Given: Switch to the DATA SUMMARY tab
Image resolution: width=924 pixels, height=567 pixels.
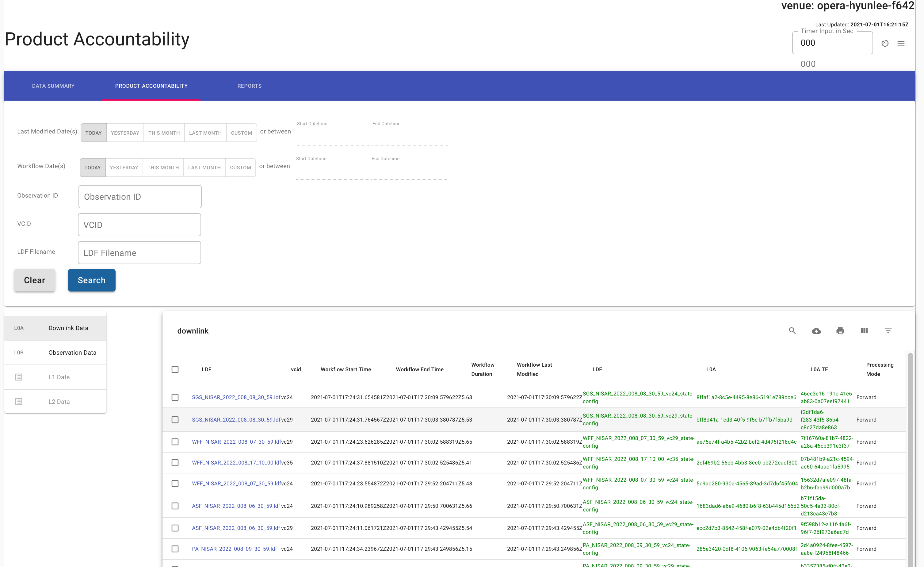Looking at the screenshot, I should pos(53,86).
